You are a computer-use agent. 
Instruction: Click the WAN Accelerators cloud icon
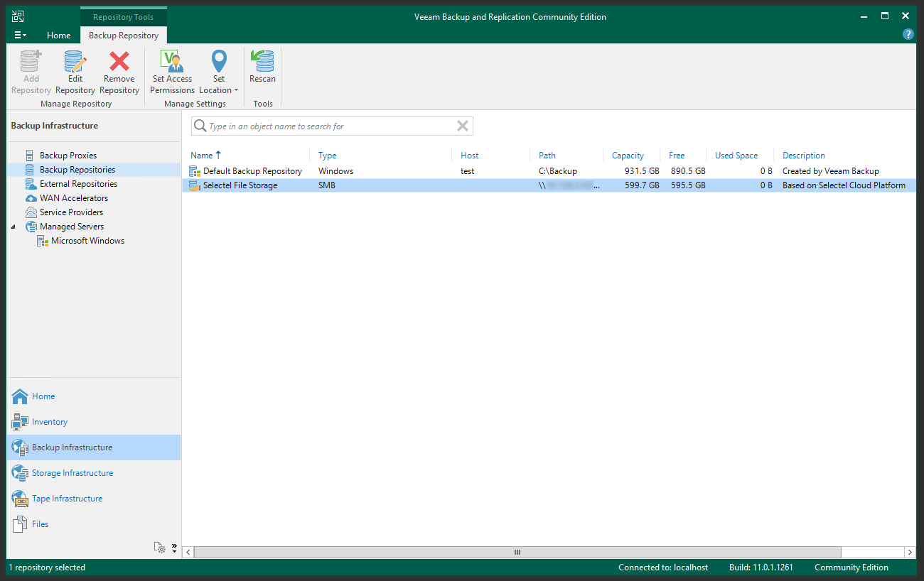[31, 198]
